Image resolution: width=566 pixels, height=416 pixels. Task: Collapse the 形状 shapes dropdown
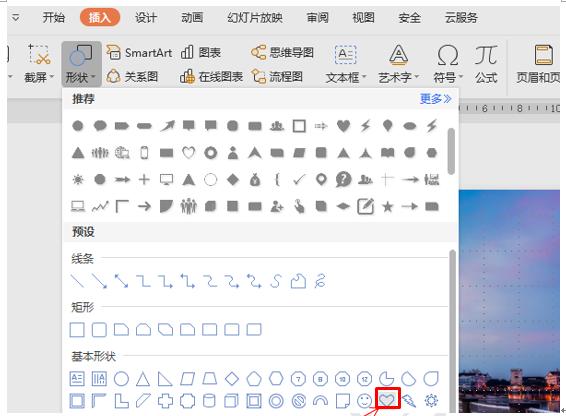click(x=81, y=64)
